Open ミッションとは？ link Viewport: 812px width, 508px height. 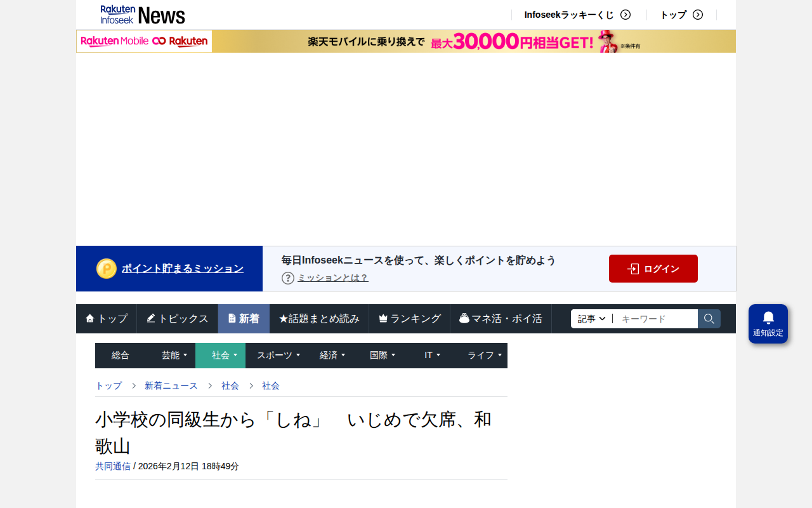pyautogui.click(x=333, y=278)
